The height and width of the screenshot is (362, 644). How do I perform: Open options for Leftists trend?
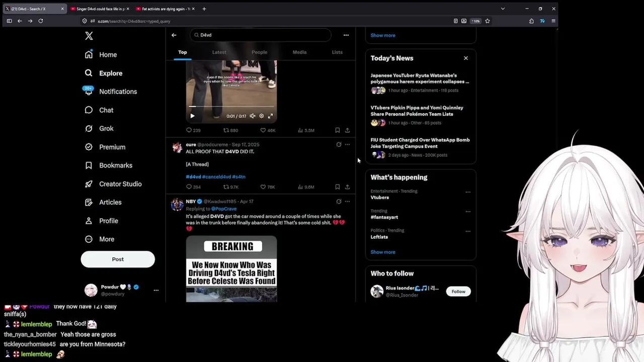(x=468, y=231)
